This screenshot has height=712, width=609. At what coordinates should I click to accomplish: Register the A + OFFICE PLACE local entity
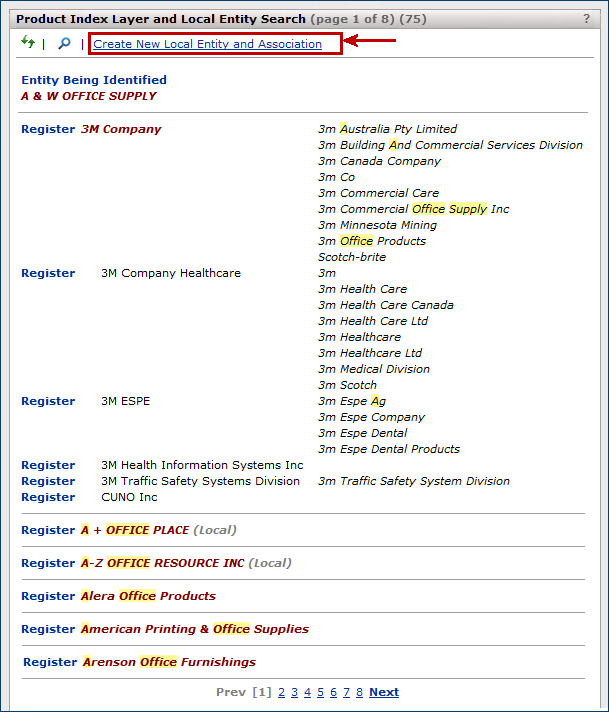pyautogui.click(x=48, y=530)
